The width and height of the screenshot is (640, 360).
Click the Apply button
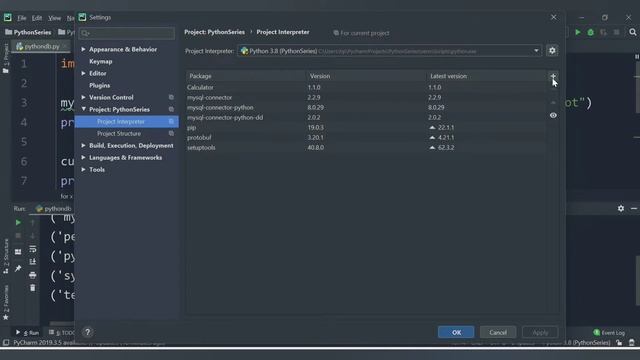(540, 332)
